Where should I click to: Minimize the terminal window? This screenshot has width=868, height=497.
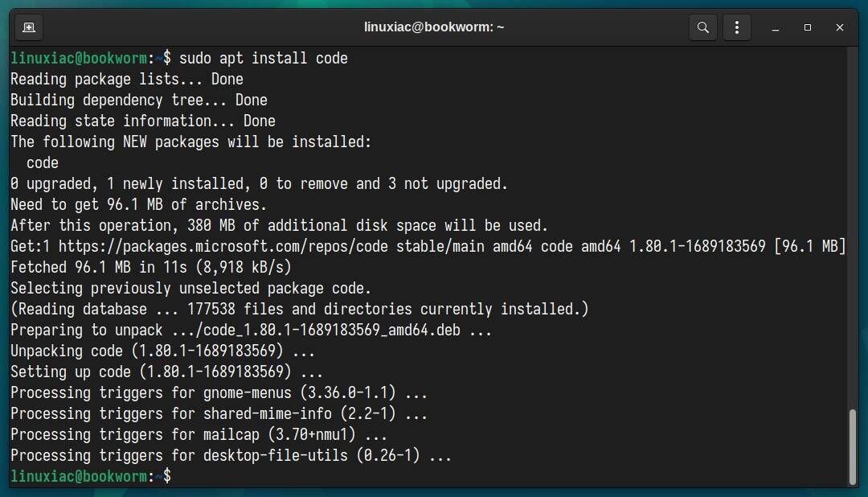pyautogui.click(x=775, y=27)
